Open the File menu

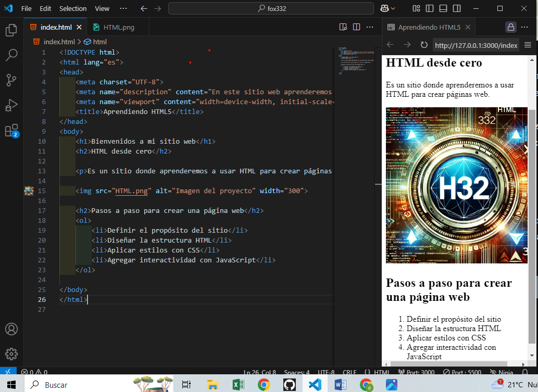pyautogui.click(x=27, y=8)
